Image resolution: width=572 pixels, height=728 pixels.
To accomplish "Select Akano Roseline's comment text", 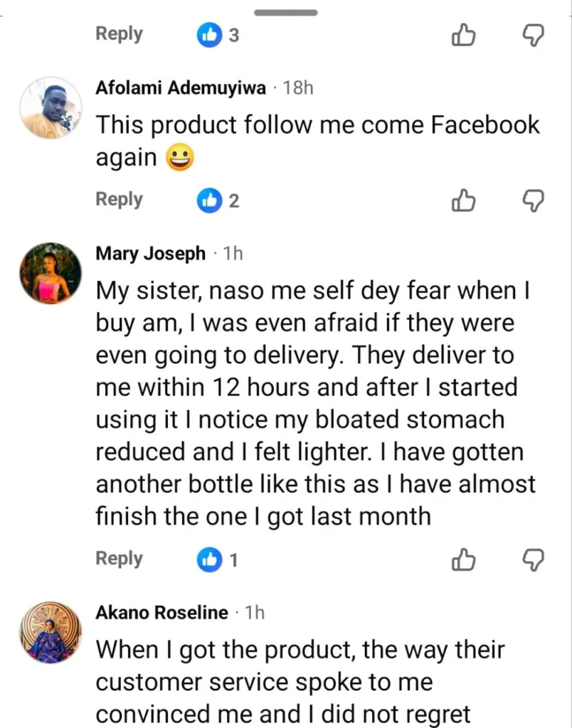I will coord(299,682).
